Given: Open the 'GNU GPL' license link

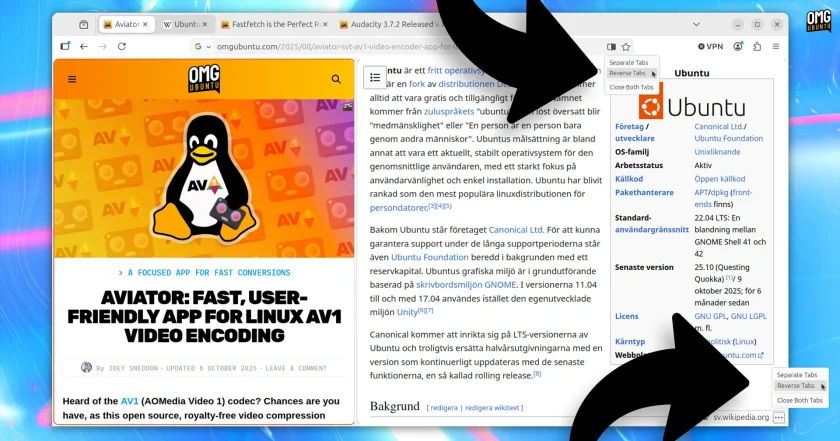Looking at the screenshot, I should click(710, 316).
